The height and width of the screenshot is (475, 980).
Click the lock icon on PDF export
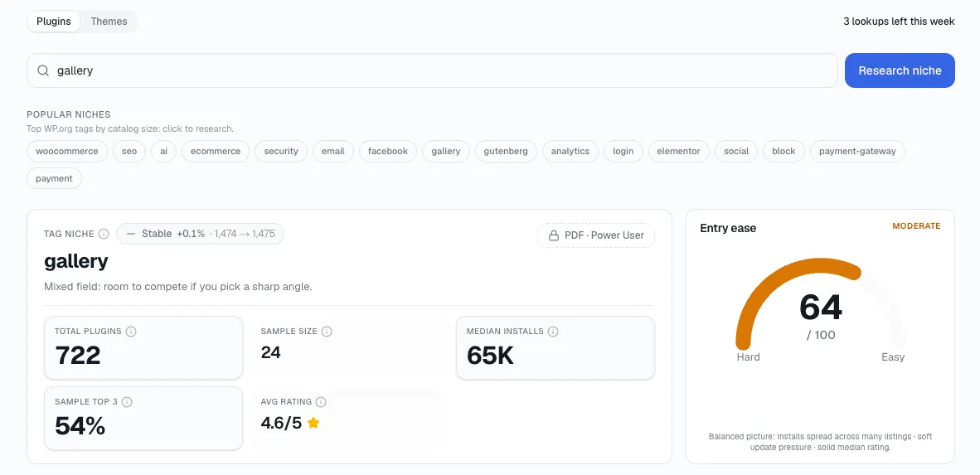(x=553, y=235)
